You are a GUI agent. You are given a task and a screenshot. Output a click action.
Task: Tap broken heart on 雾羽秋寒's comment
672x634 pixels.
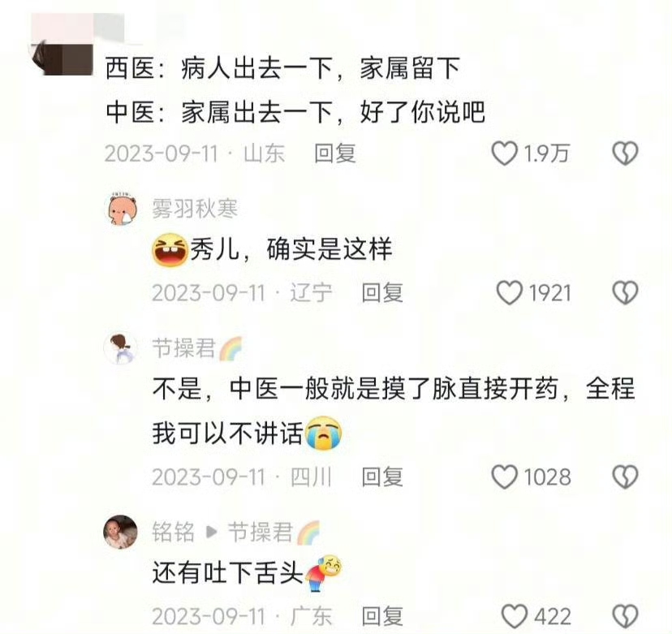pos(625,293)
